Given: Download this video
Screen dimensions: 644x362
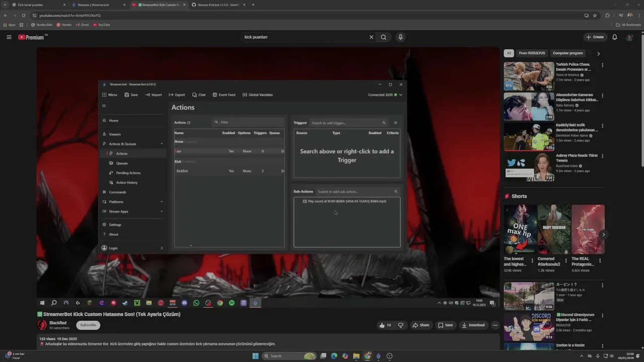Looking at the screenshot, I should pyautogui.click(x=473, y=325).
